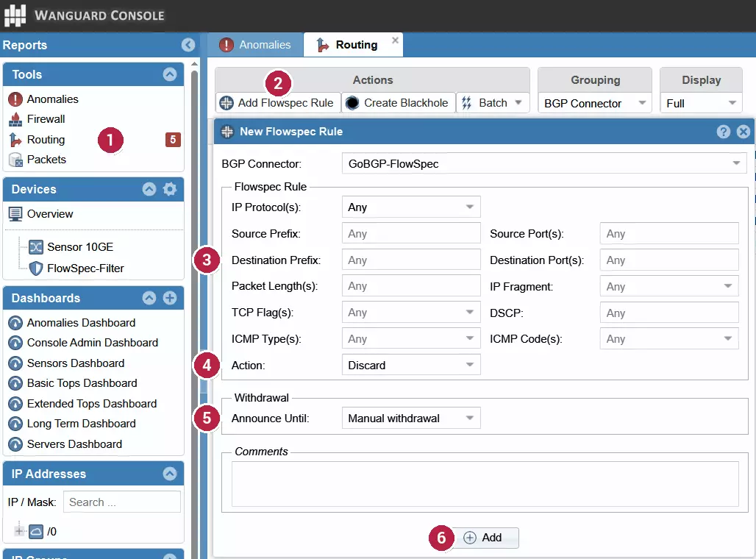
Task: Open the Servers Dashboard
Action: [x=74, y=444]
